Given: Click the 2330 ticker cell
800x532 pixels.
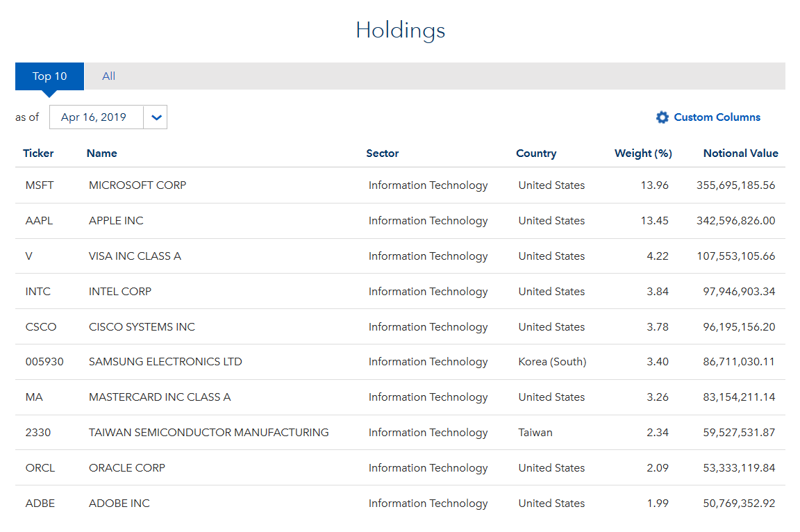Looking at the screenshot, I should (38, 433).
